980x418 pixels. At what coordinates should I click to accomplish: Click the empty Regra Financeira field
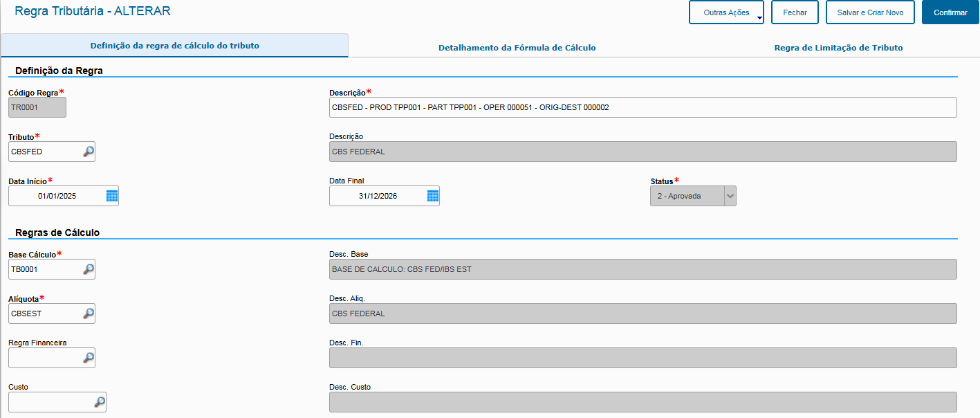[x=41, y=358]
